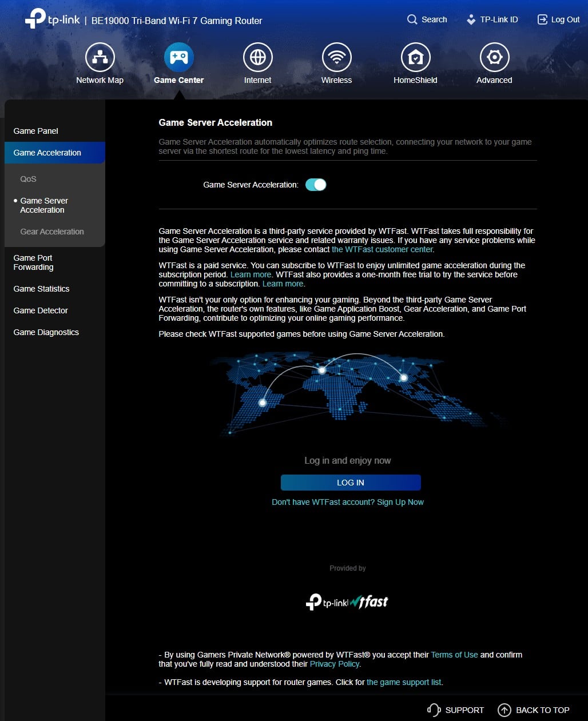This screenshot has width=588, height=721.
Task: Open the Terms of Use link
Action: point(454,655)
